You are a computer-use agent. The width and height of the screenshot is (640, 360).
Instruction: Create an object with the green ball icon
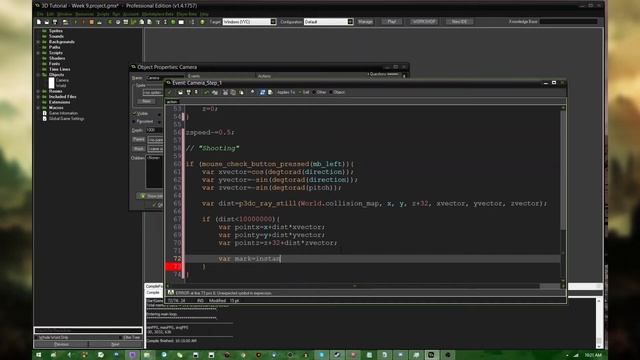173,22
